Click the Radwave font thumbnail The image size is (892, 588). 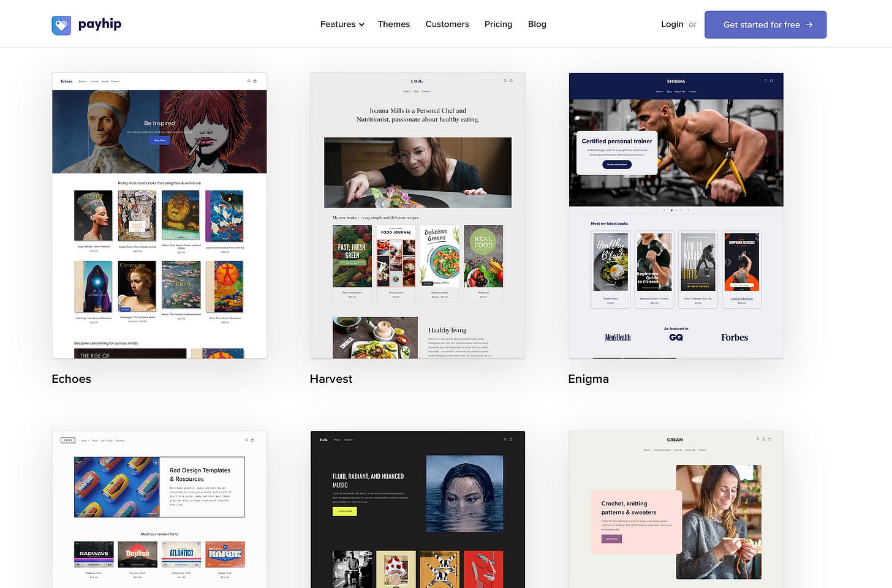point(94,554)
